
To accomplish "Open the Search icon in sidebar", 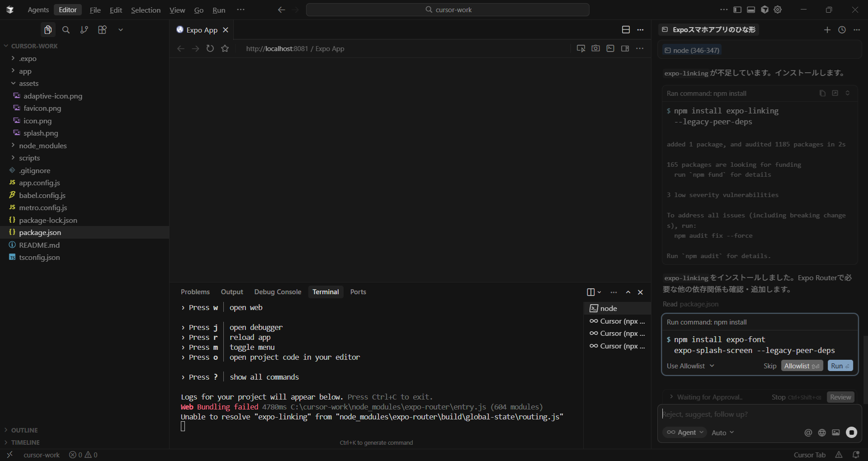I will point(66,30).
